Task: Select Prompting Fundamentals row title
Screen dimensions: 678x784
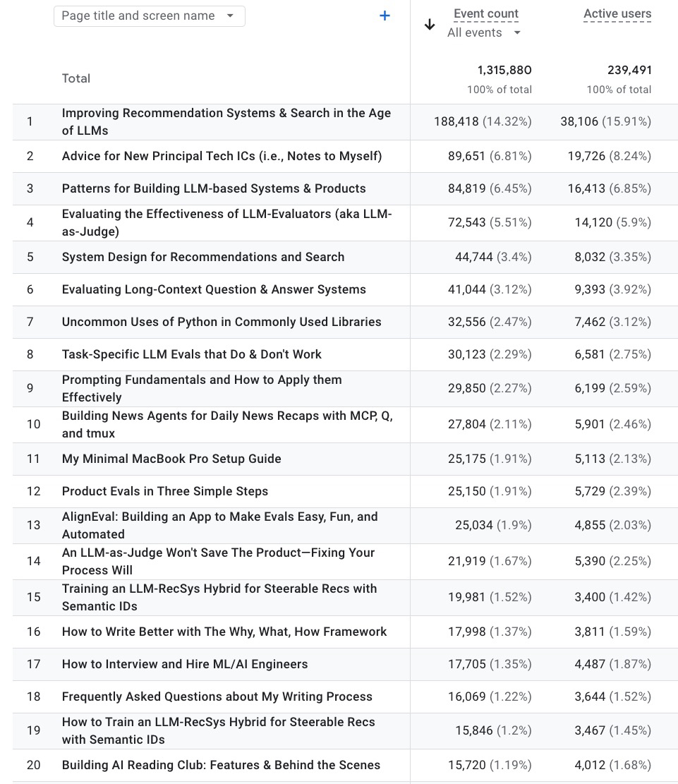Action: tap(202, 388)
